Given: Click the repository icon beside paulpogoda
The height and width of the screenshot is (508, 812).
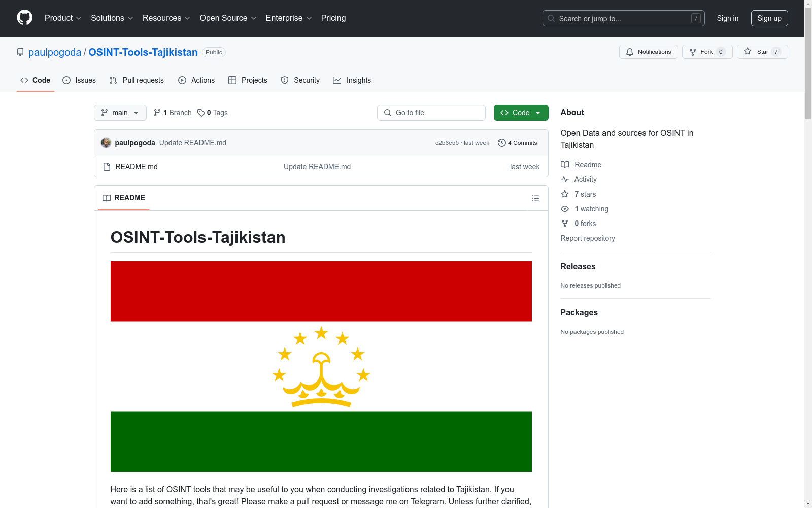Looking at the screenshot, I should (20, 52).
